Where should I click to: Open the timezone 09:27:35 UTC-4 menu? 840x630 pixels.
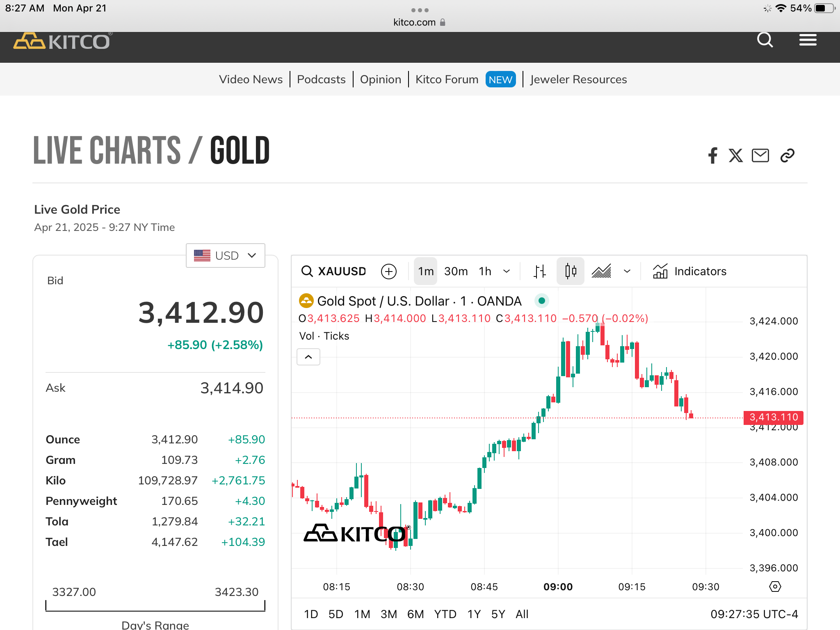tap(754, 614)
